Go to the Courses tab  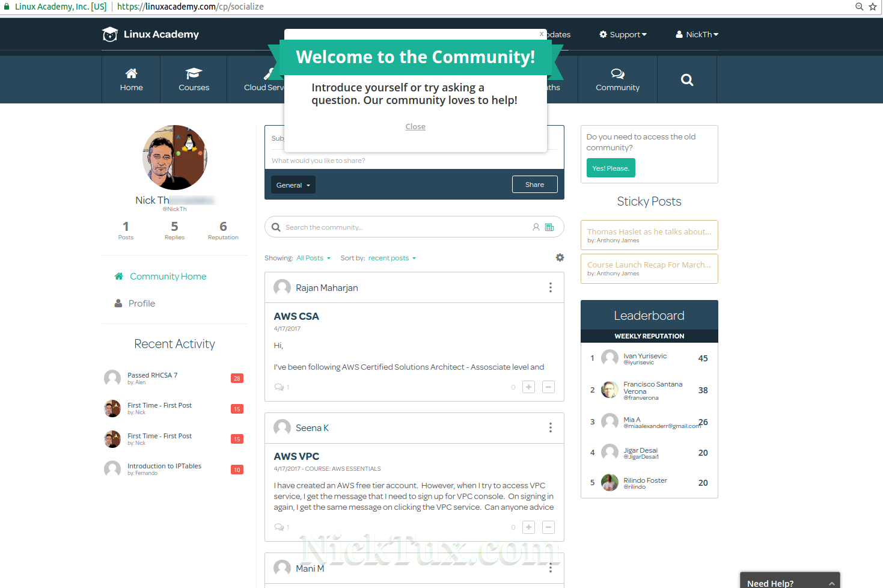pos(194,79)
